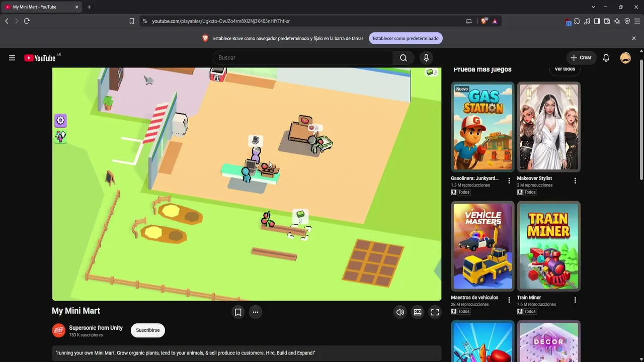Start voice search with the microphone

(426, 58)
